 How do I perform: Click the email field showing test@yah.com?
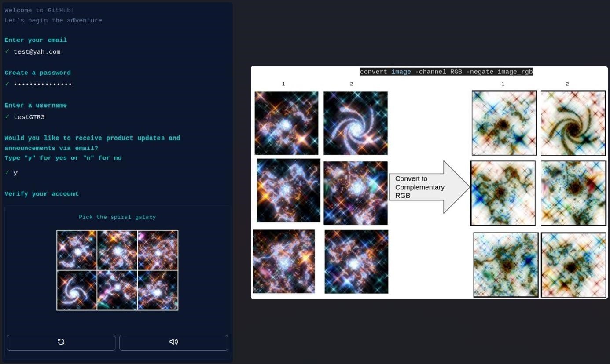37,52
